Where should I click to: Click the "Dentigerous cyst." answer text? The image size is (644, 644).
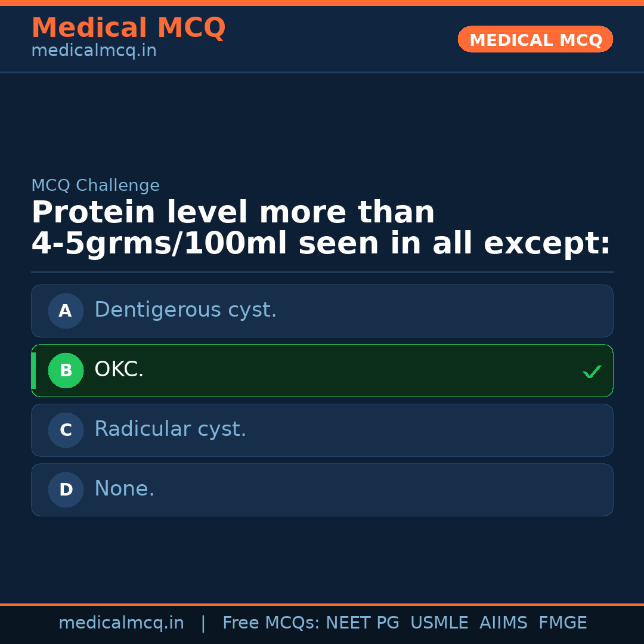pos(185,310)
